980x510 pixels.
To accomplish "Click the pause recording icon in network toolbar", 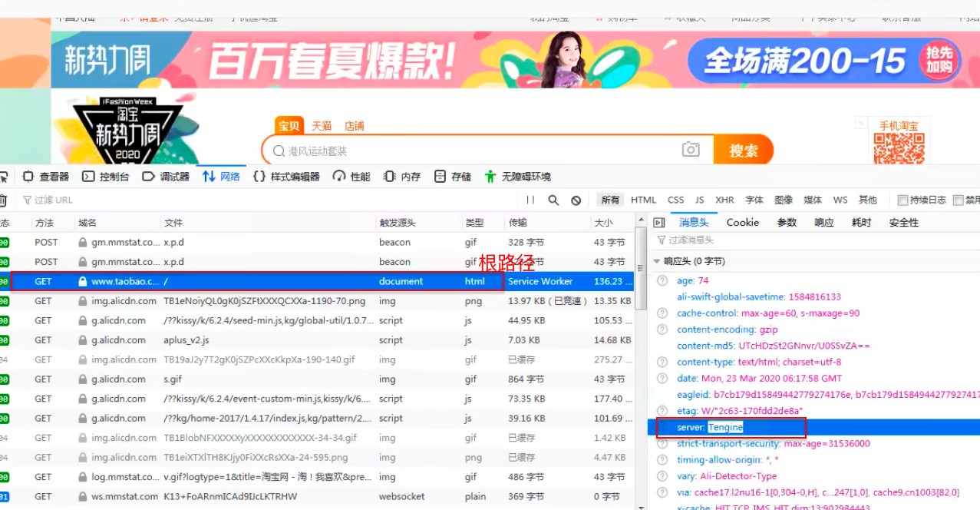I will point(530,200).
